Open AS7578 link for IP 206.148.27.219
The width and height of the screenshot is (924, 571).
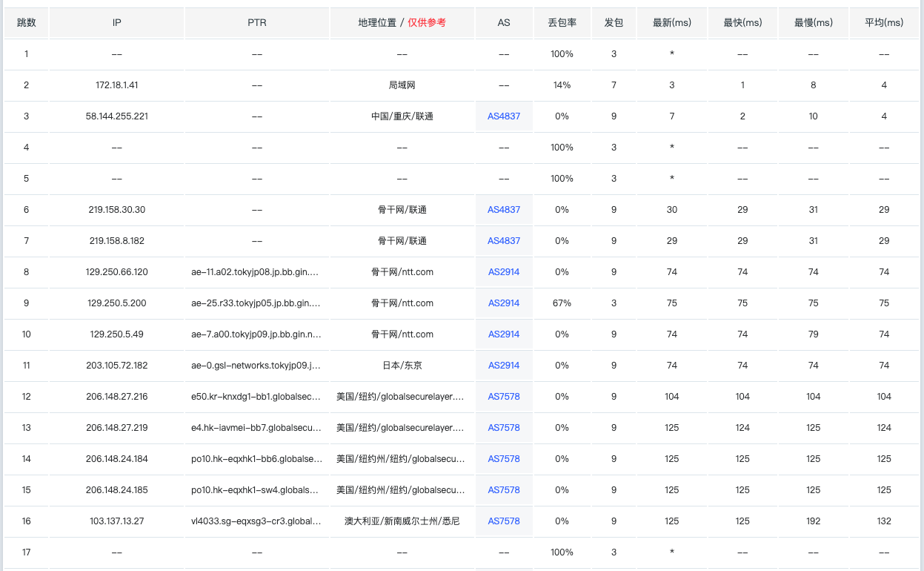(x=504, y=428)
